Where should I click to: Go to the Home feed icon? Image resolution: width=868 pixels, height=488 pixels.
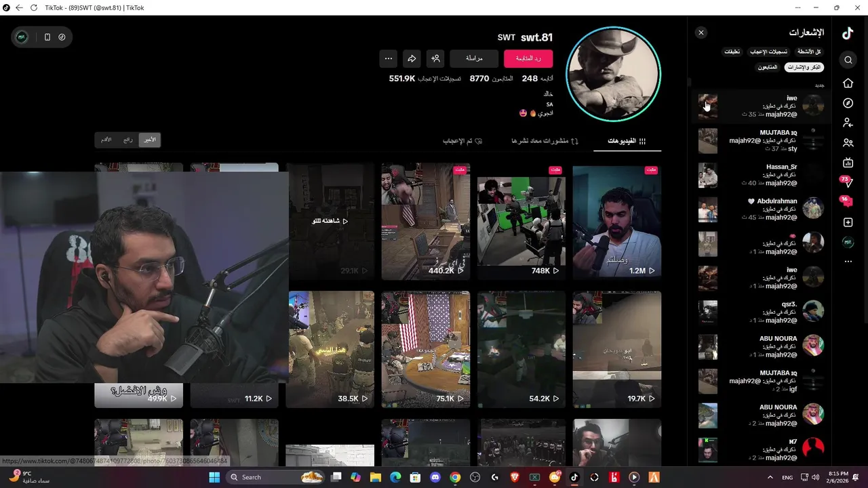point(848,83)
